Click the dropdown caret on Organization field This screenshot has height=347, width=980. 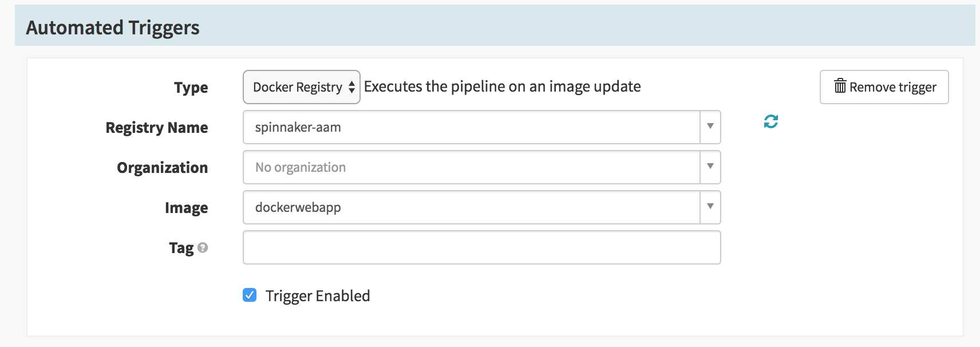click(709, 167)
